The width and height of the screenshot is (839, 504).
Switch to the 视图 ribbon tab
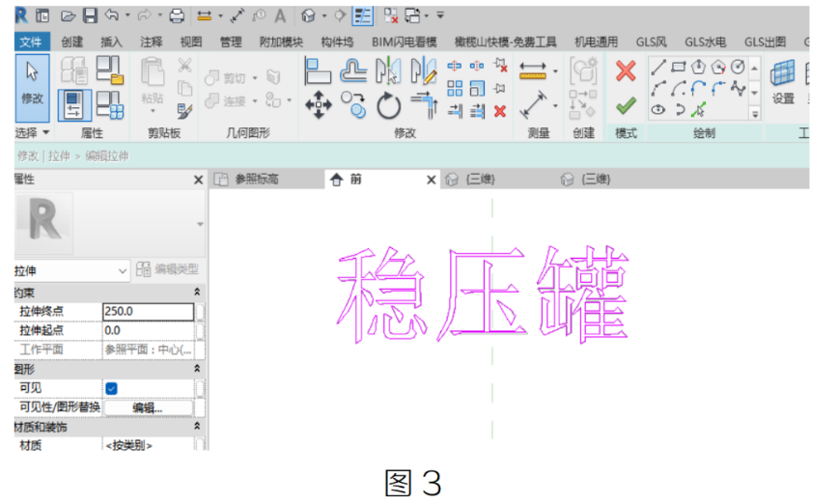point(191,42)
